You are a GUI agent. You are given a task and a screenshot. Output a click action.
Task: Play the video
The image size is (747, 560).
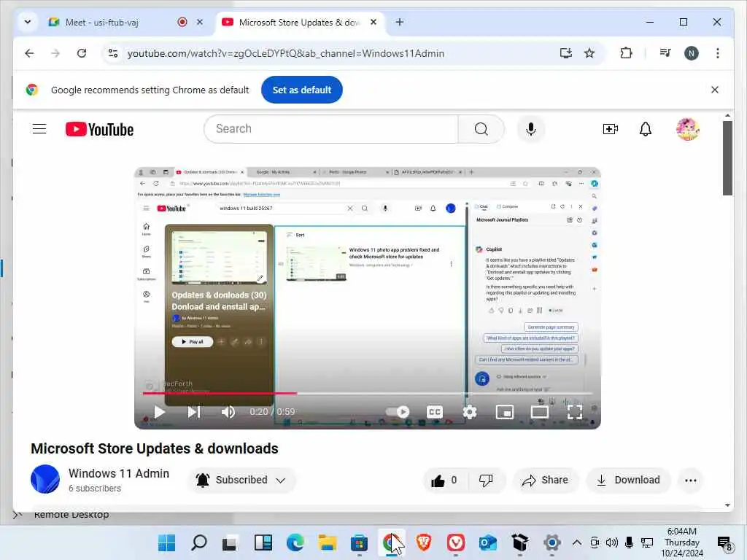pos(159,412)
